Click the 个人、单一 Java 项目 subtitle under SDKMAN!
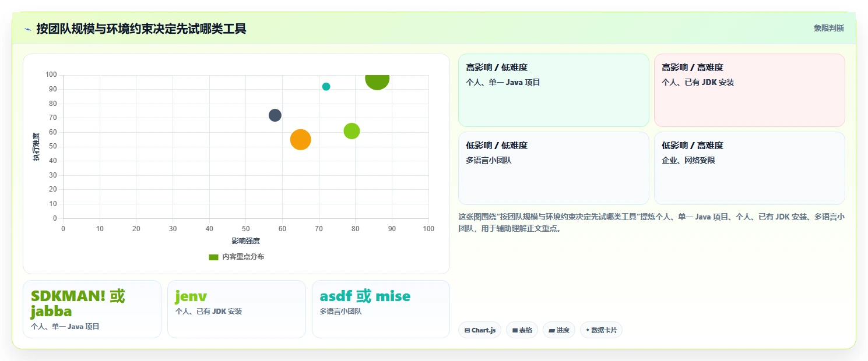The image size is (868, 361). [65, 327]
